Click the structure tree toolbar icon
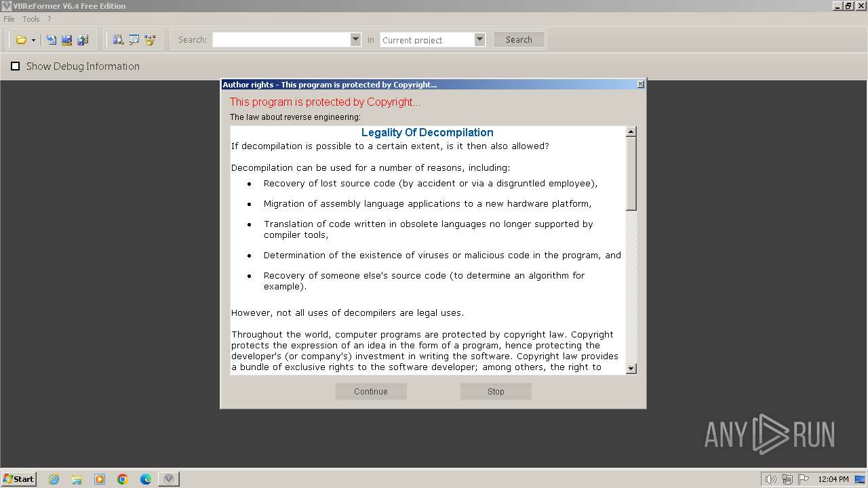868x488 pixels. tap(150, 40)
